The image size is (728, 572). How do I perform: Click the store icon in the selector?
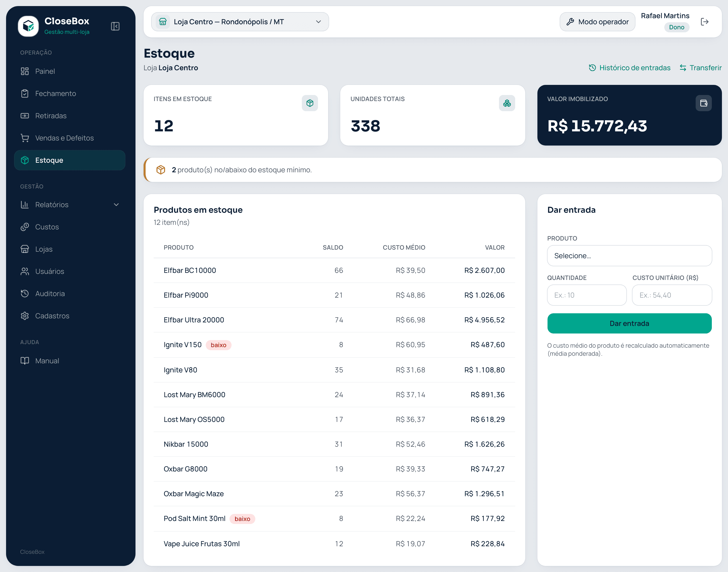tap(163, 22)
